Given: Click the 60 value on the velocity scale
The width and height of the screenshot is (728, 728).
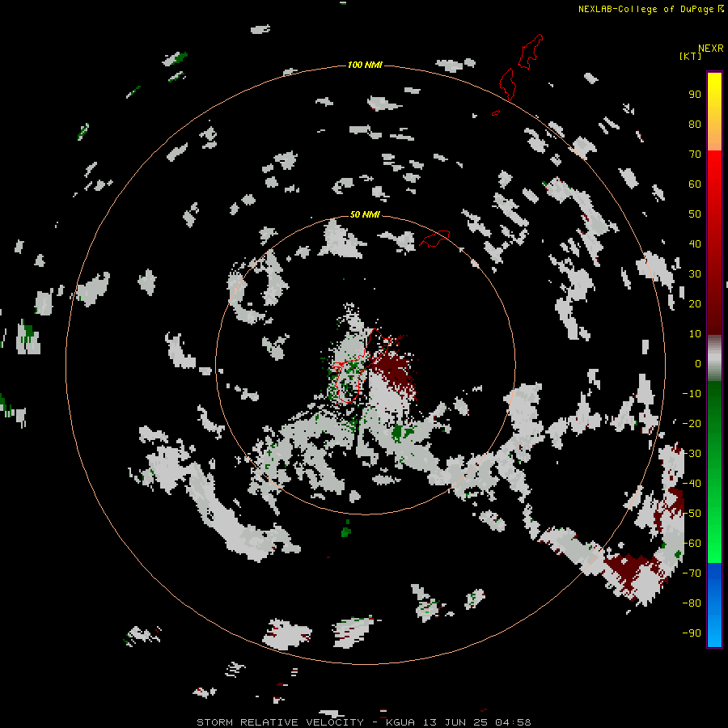Looking at the screenshot, I should (x=695, y=184).
